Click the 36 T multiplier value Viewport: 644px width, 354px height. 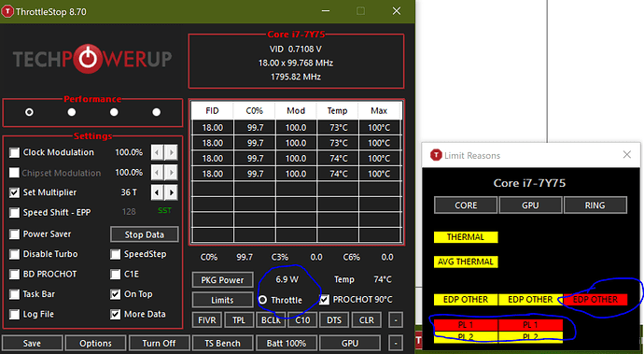[x=129, y=192]
